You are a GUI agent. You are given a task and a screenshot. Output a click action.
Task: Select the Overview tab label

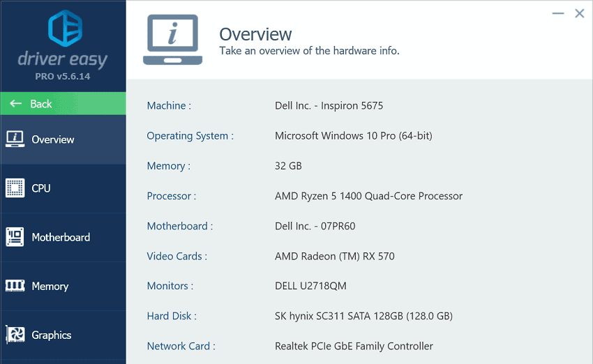pos(53,139)
